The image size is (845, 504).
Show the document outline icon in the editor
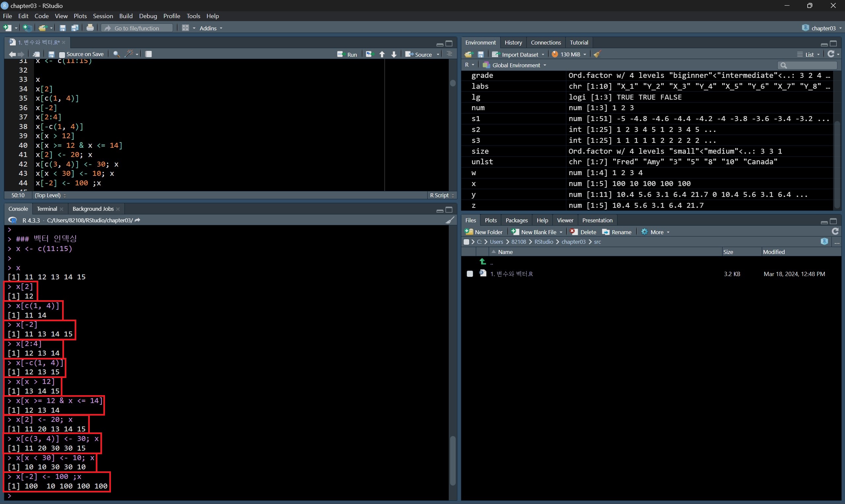(449, 54)
